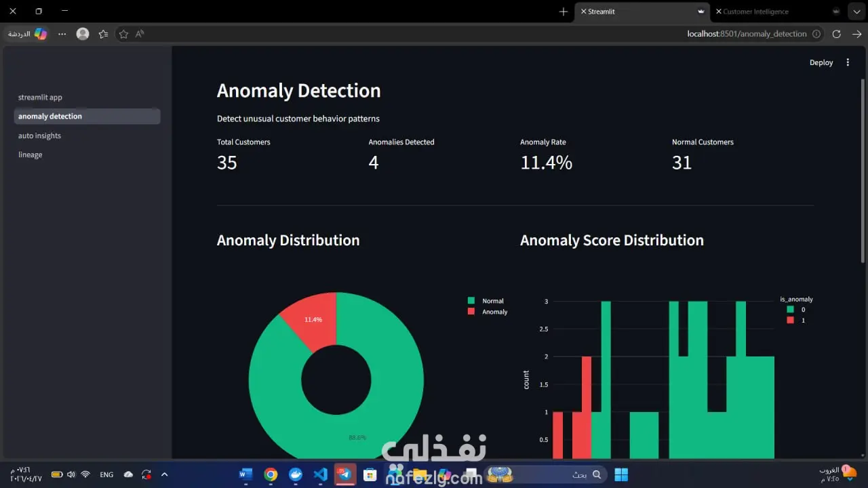
Task: Open the Copilot chat icon in toolbar
Action: point(41,34)
